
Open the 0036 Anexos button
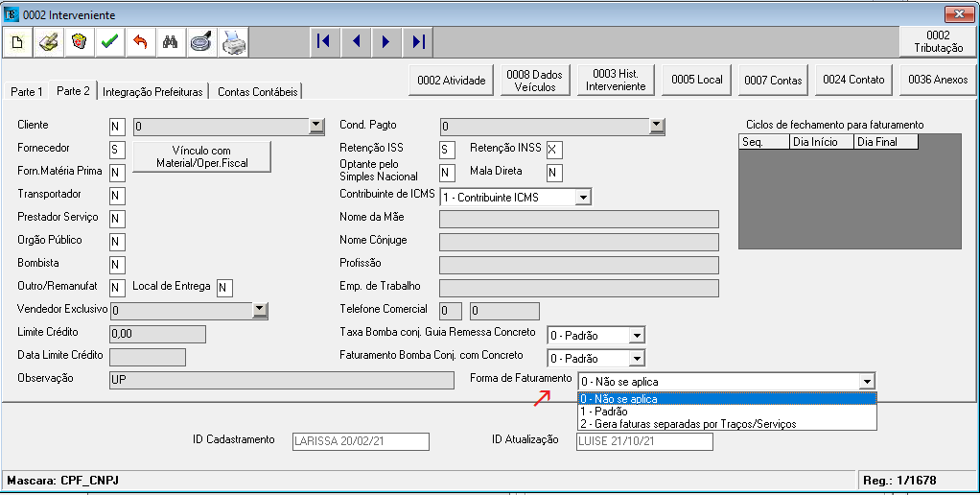(x=938, y=80)
